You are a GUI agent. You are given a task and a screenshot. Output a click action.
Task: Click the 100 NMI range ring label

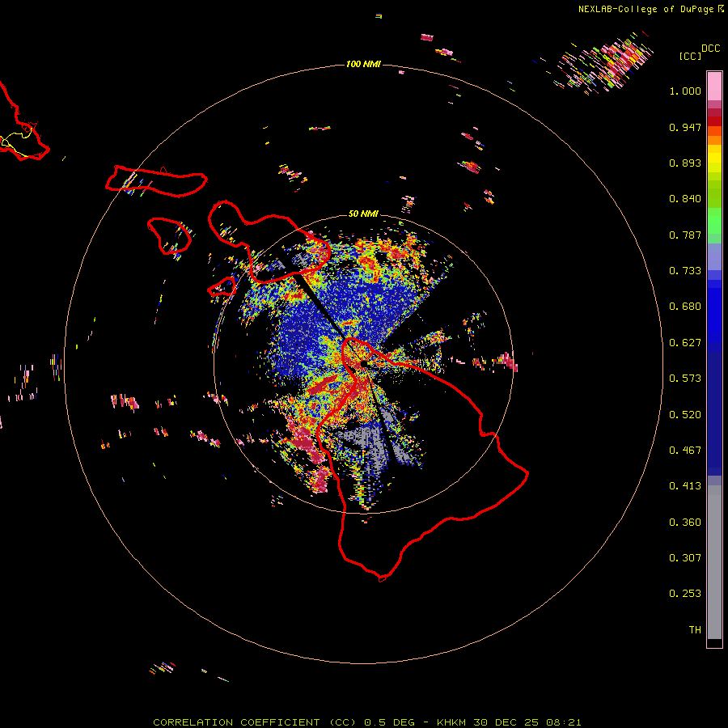coord(363,64)
